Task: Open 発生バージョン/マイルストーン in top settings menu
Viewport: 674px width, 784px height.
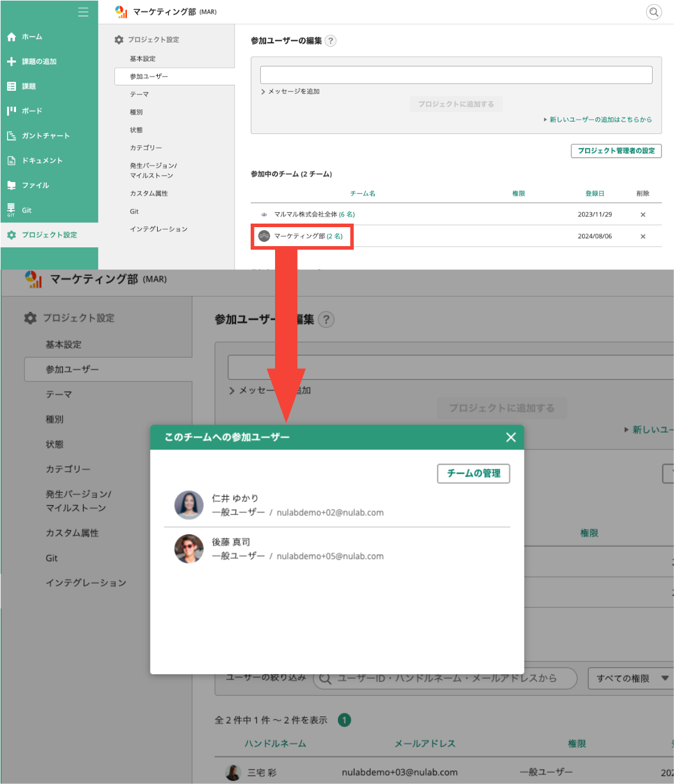Action: 154,171
